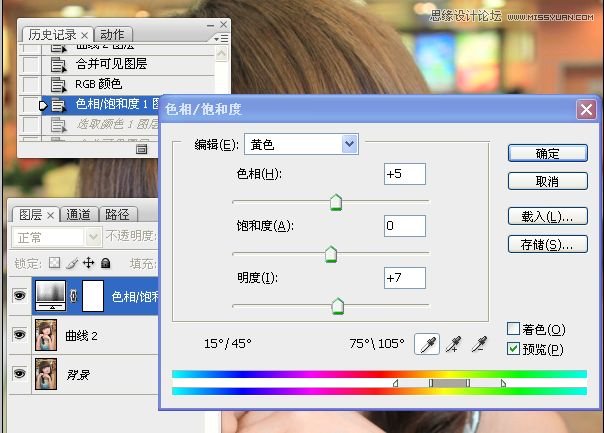Click the 载入(L)... button
Image resolution: width=604 pixels, height=433 pixels.
(x=547, y=216)
